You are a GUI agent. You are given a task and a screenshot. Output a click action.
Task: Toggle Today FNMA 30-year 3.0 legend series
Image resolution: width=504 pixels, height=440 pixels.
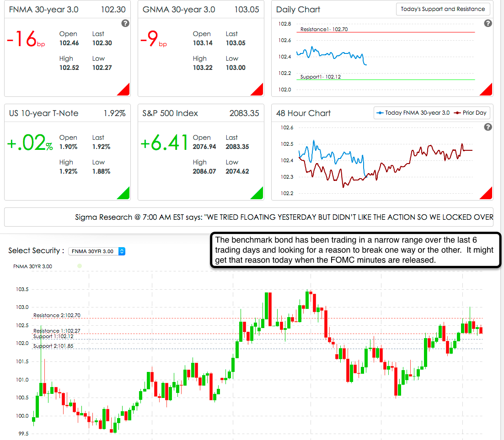click(x=413, y=113)
